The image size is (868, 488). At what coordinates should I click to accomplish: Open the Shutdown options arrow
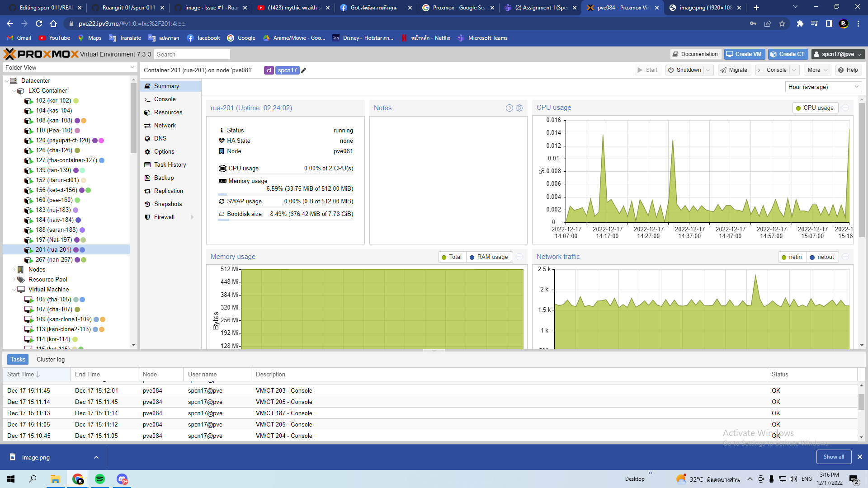708,70
